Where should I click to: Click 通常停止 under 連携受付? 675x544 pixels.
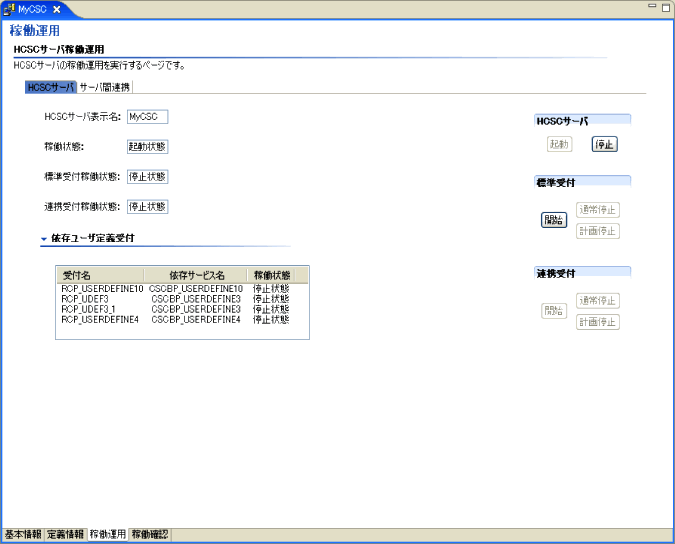click(598, 300)
